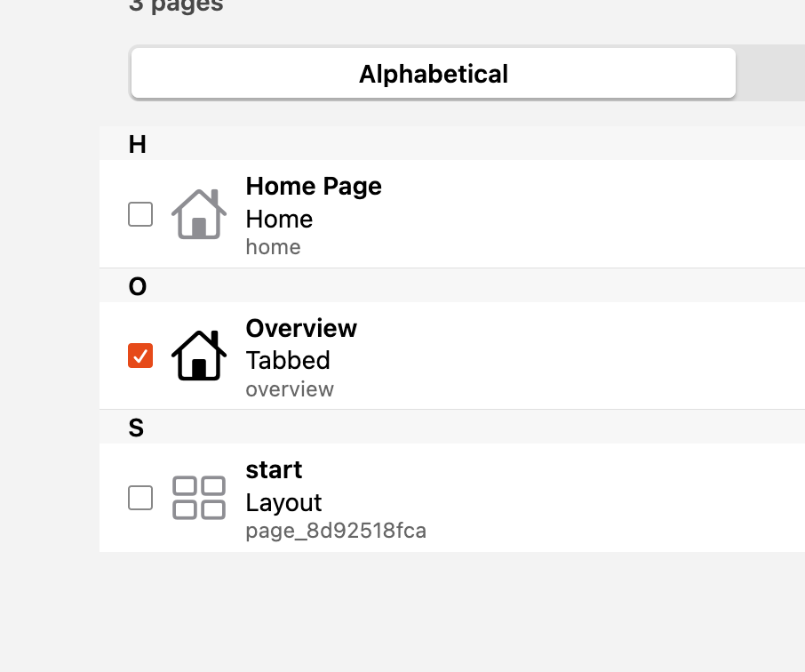Select the start page title

[274, 470]
